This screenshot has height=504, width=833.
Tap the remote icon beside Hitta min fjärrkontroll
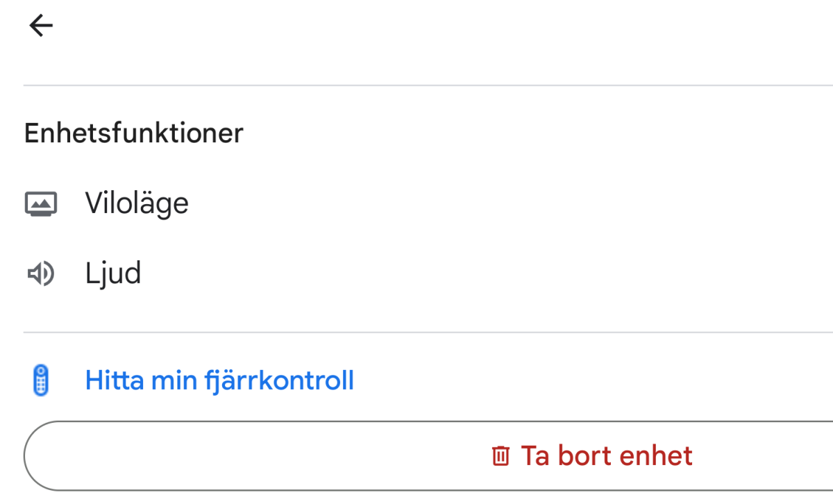pyautogui.click(x=42, y=380)
